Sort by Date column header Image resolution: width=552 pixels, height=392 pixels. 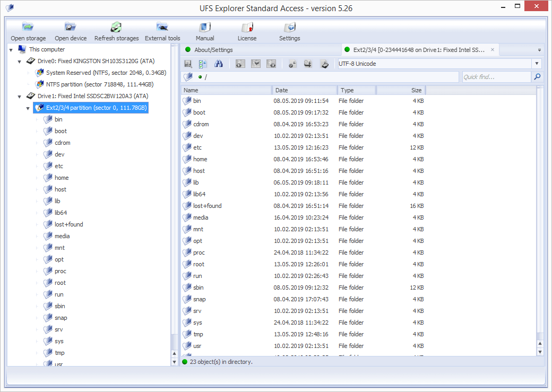[x=305, y=90]
